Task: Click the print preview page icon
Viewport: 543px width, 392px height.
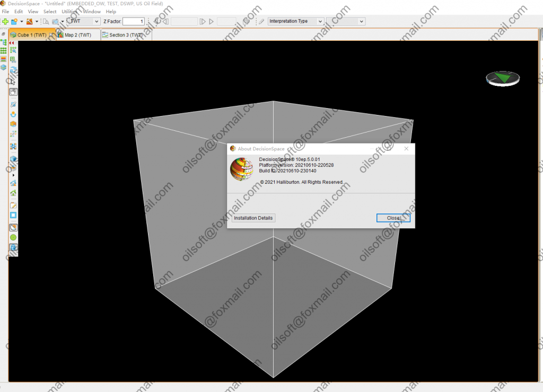Action: pos(46,21)
